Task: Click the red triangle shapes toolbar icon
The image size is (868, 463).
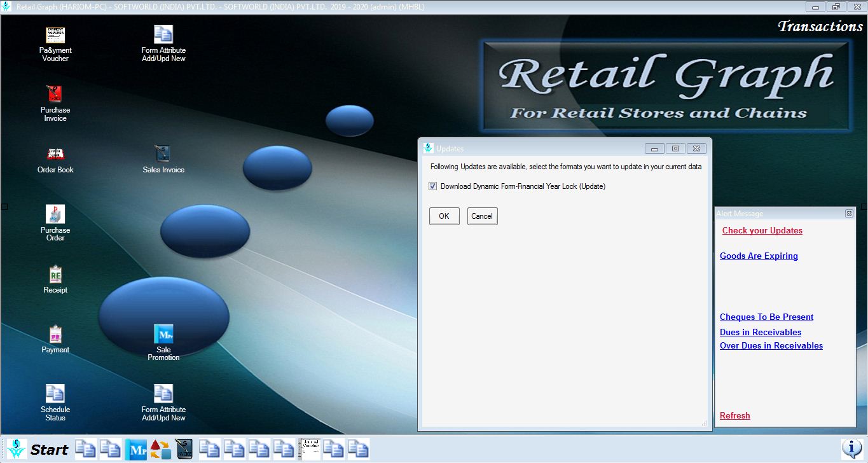Action: pos(160,449)
